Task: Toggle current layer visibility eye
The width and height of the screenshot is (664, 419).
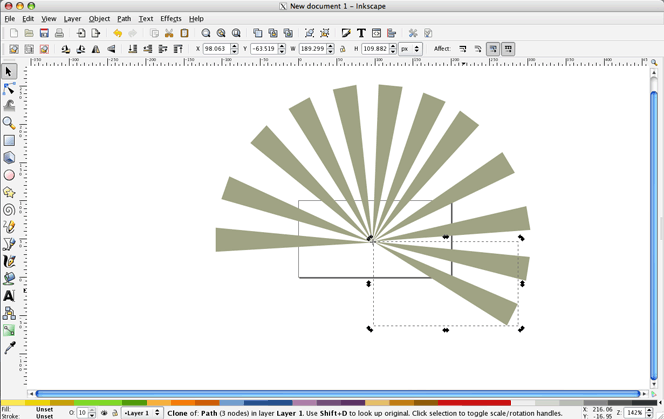Action: 104,413
